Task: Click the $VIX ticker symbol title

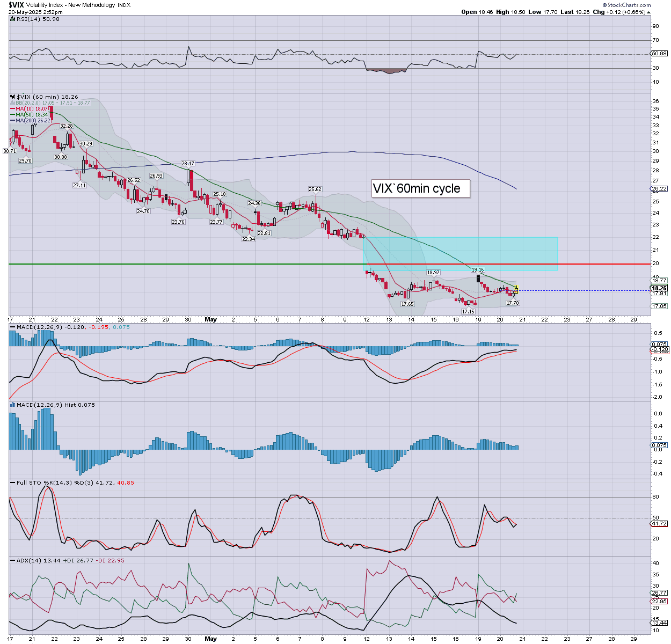Action: coord(16,5)
